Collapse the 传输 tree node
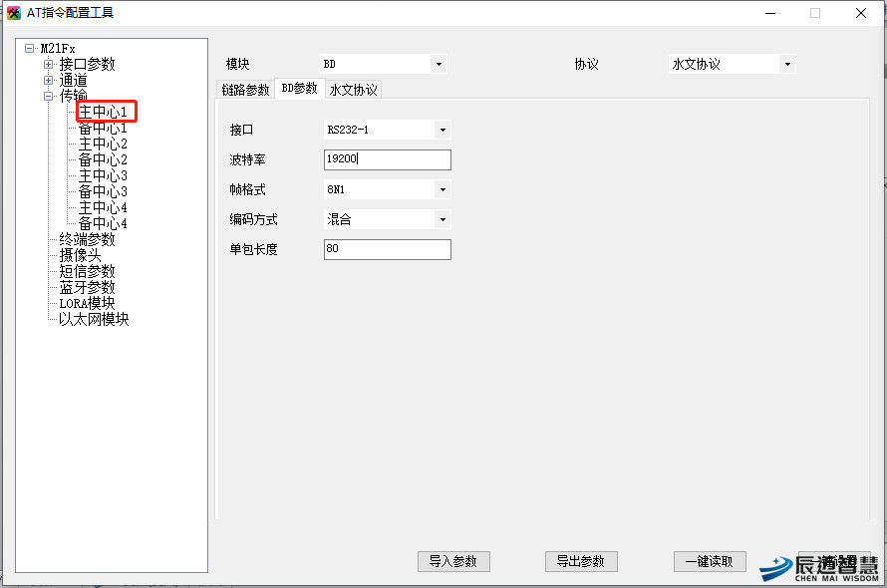This screenshot has height=588, width=887. point(48,96)
